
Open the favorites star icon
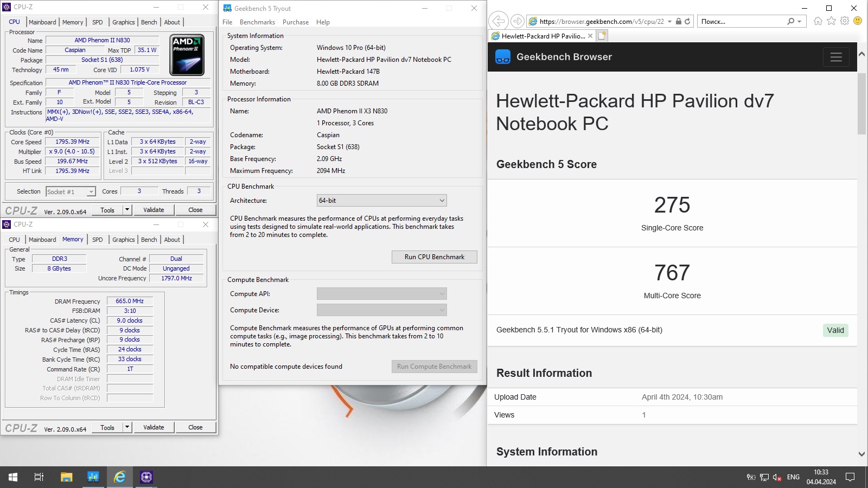(831, 21)
